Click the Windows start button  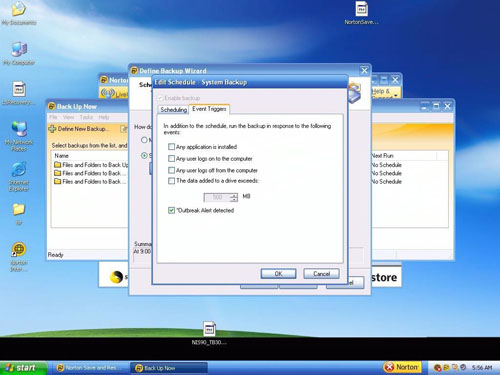(23, 368)
